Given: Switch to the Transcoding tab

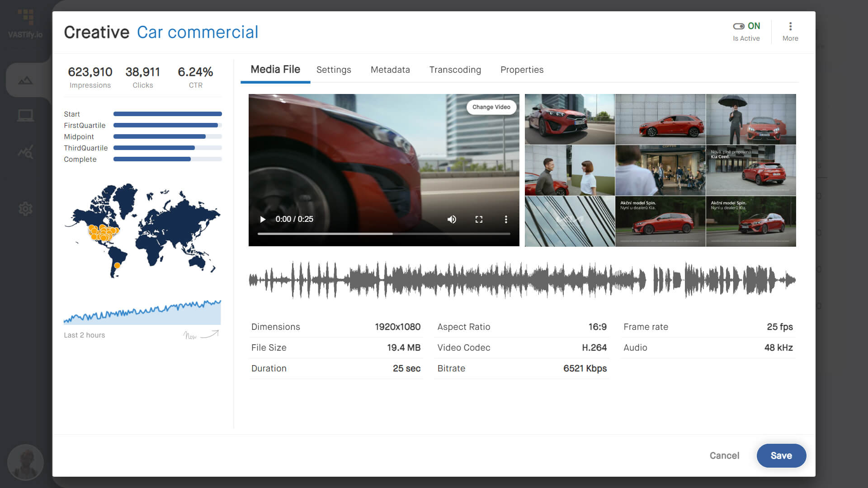Looking at the screenshot, I should click(455, 70).
